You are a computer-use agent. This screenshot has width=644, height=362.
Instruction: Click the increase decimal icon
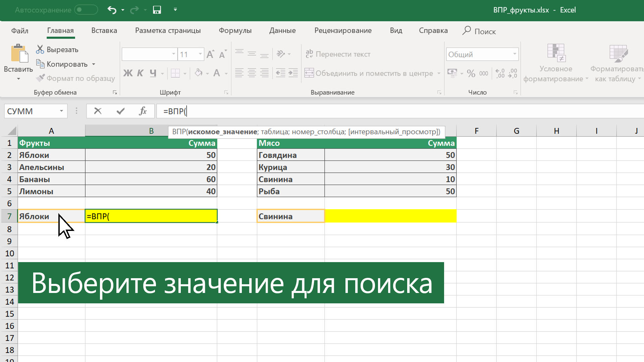coord(500,73)
